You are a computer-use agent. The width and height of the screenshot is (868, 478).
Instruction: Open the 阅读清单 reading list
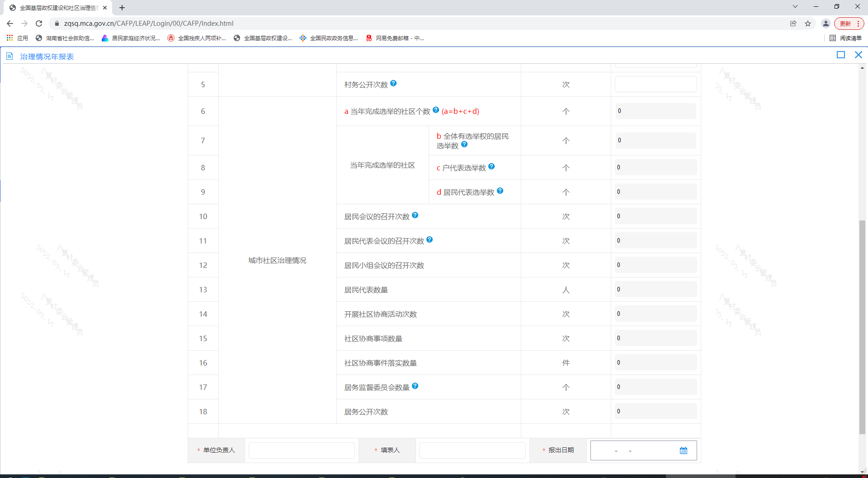(845, 38)
